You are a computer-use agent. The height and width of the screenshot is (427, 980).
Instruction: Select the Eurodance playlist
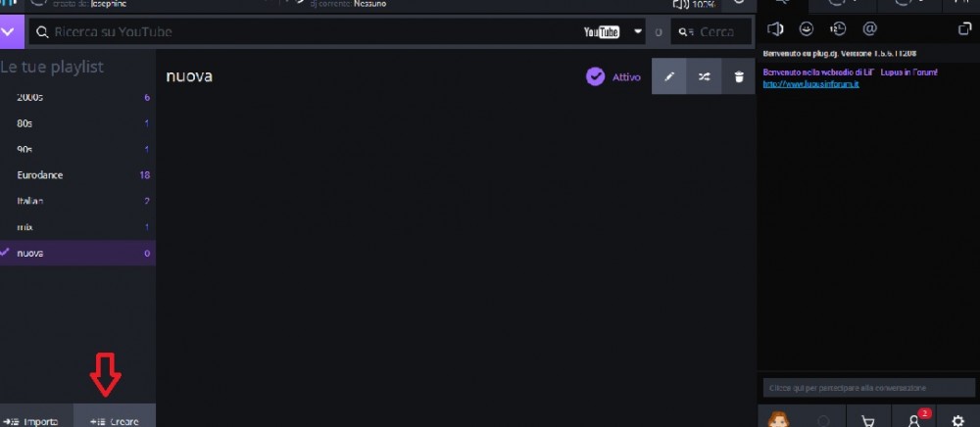77,175
